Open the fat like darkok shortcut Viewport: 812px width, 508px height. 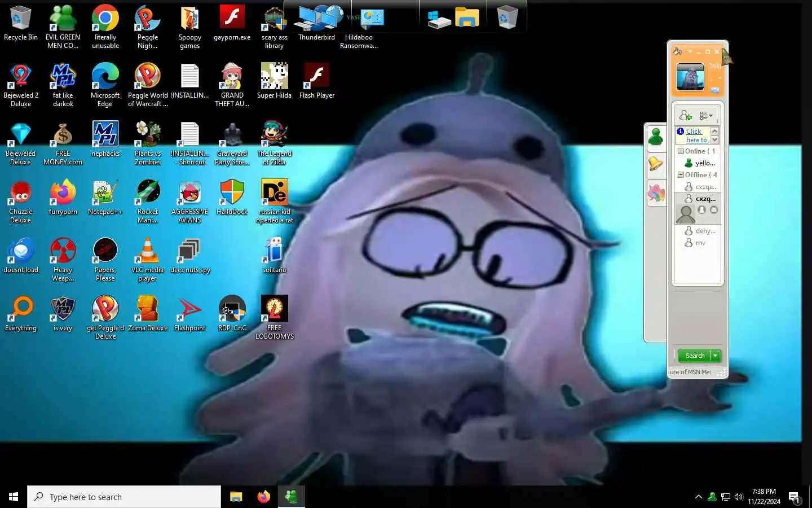coord(63,85)
